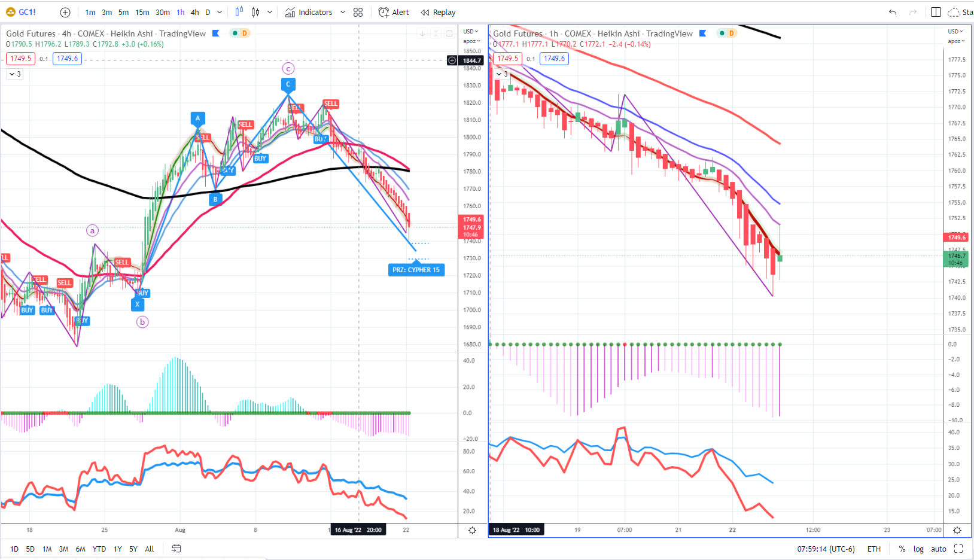Viewport: 974px width, 560px height.
Task: Create an Alert
Action: [x=394, y=12]
